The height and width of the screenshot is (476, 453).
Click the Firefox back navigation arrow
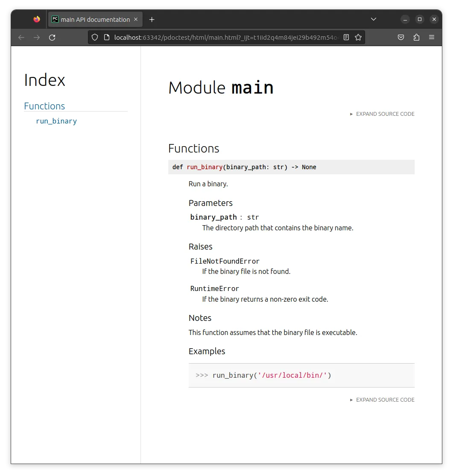21,37
